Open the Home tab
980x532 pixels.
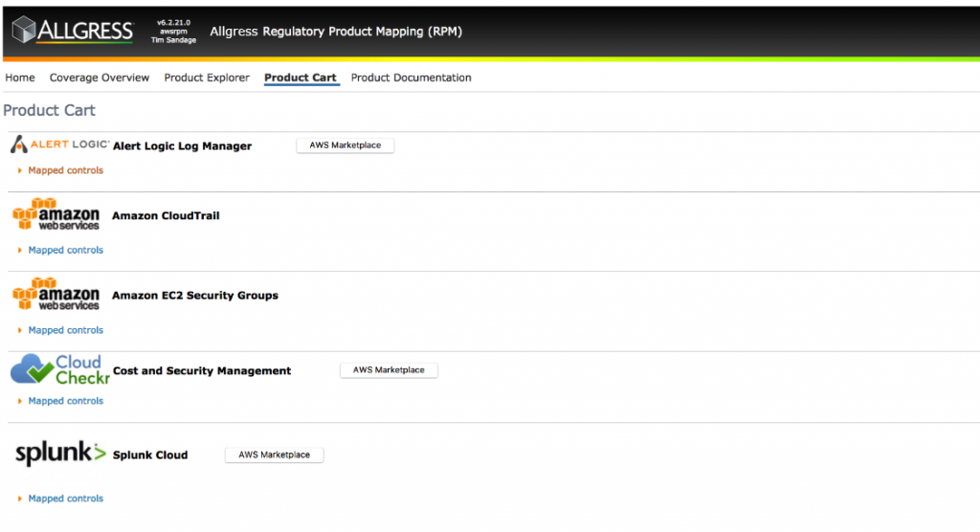pyautogui.click(x=20, y=78)
